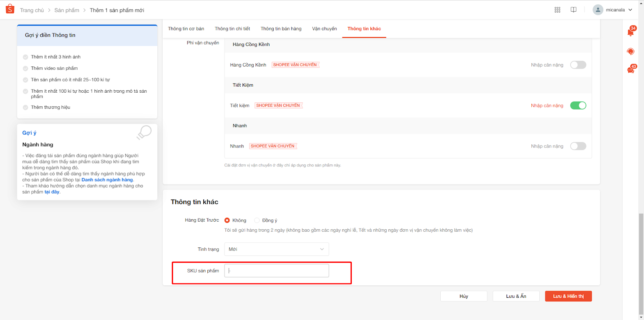Image resolution: width=644 pixels, height=320 pixels.
Task: Click the 'Thêm 1 sản phẩm mới' breadcrumb text
Action: click(x=117, y=10)
